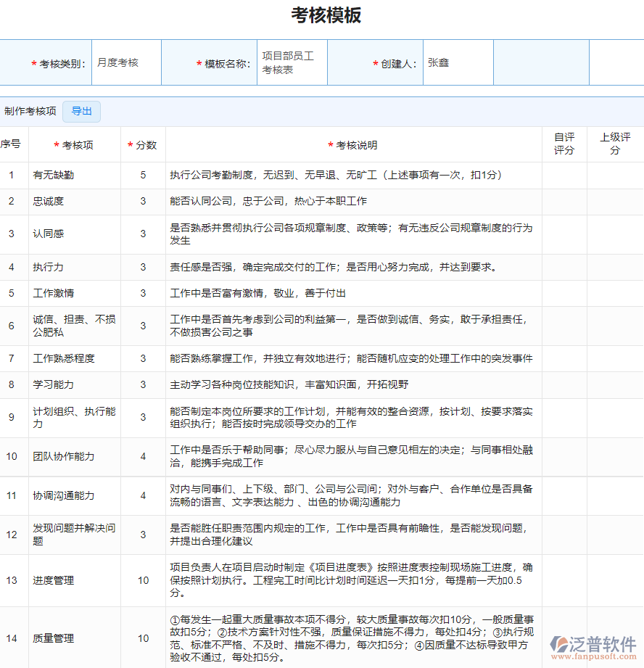The height and width of the screenshot is (668, 644).
Task: Click the 序号 column header
Action: coord(12,144)
